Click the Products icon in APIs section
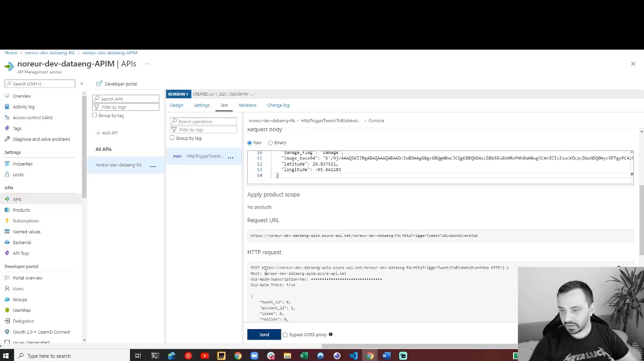644x361 pixels. point(7,210)
